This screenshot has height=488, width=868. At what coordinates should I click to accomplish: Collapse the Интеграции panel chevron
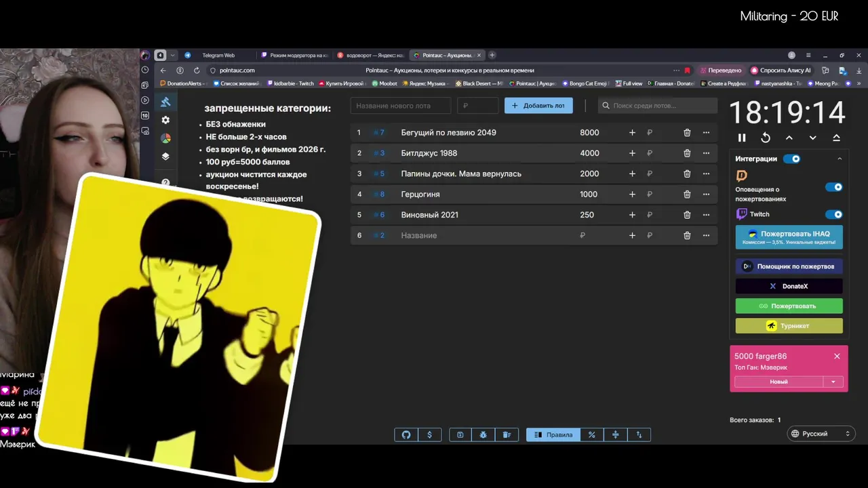pyautogui.click(x=840, y=159)
